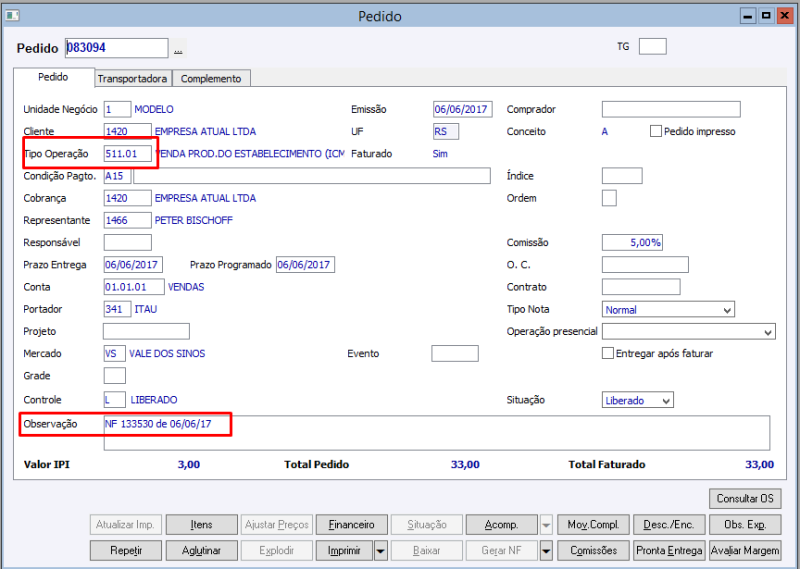Click the Itens button

202,525
